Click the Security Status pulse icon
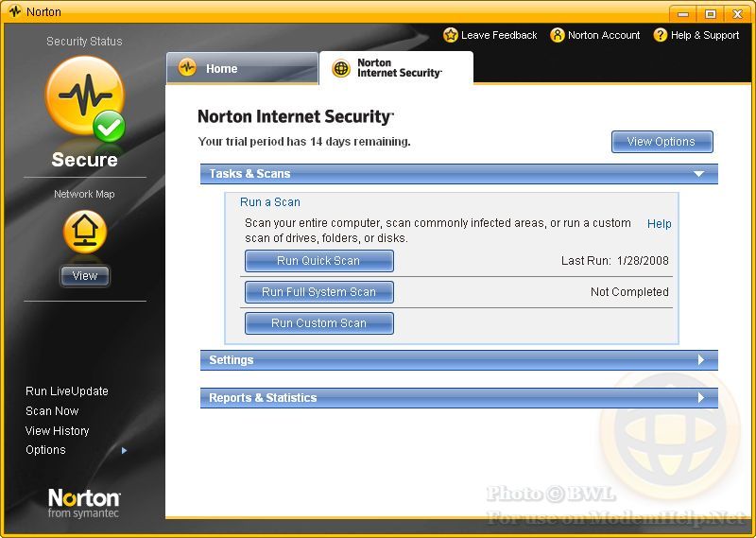Viewport: 756px width, 538px height. coord(84,95)
